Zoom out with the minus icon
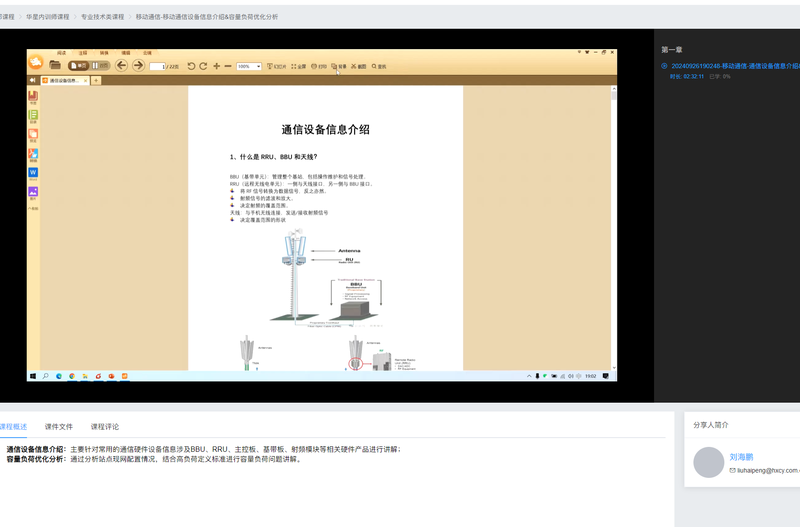Image resolution: width=800 pixels, height=527 pixels. coord(228,66)
